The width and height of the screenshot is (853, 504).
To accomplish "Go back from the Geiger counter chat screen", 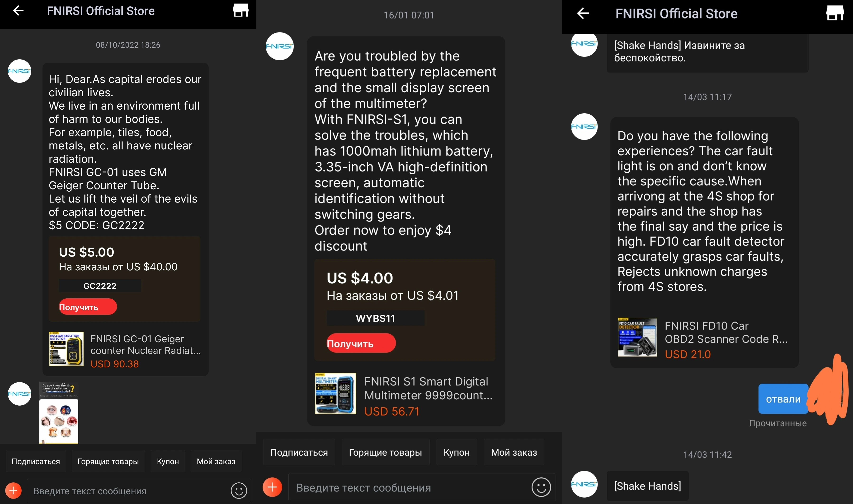I will coord(18,11).
